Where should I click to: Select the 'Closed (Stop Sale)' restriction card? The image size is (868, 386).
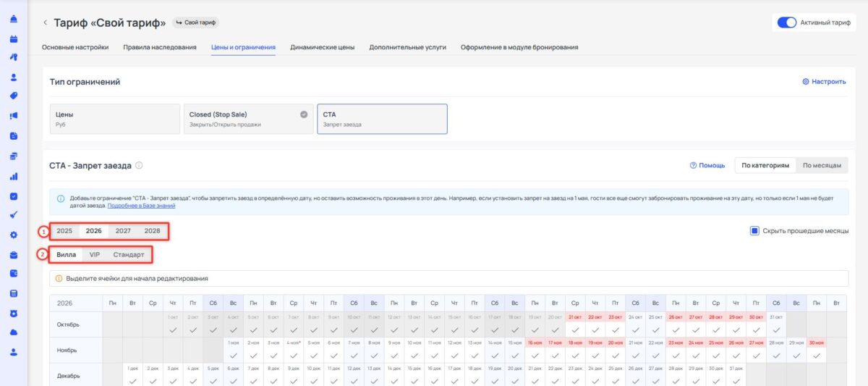click(248, 119)
